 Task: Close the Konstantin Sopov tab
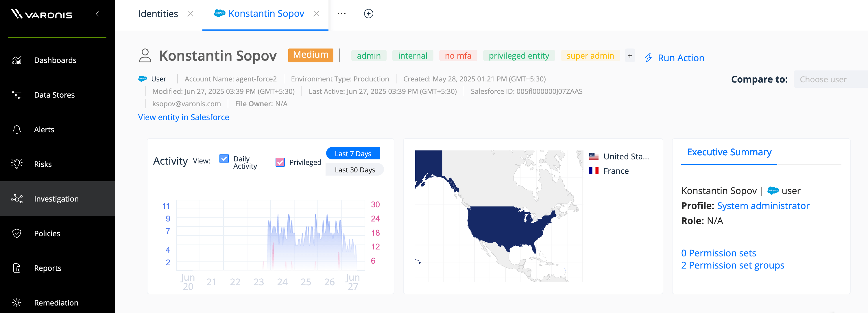(x=316, y=14)
